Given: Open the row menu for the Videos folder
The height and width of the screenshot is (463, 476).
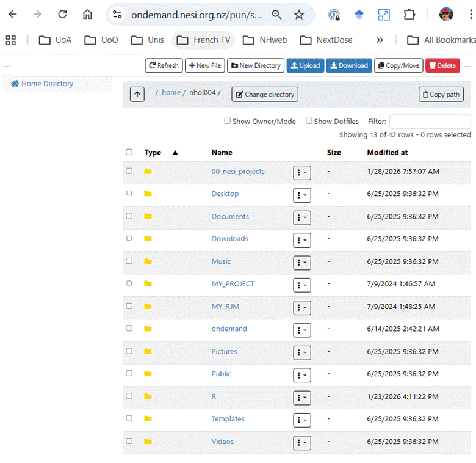Looking at the screenshot, I should click(301, 443).
